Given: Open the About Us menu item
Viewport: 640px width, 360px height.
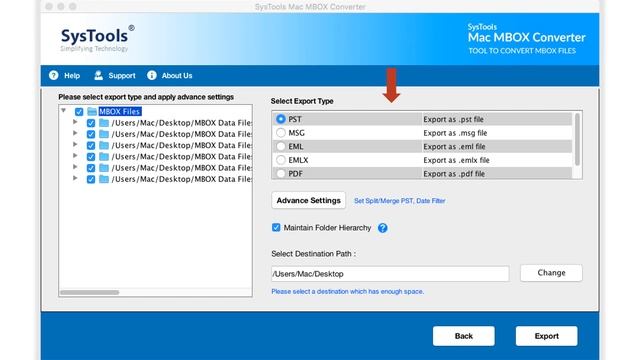Looking at the screenshot, I should (170, 76).
